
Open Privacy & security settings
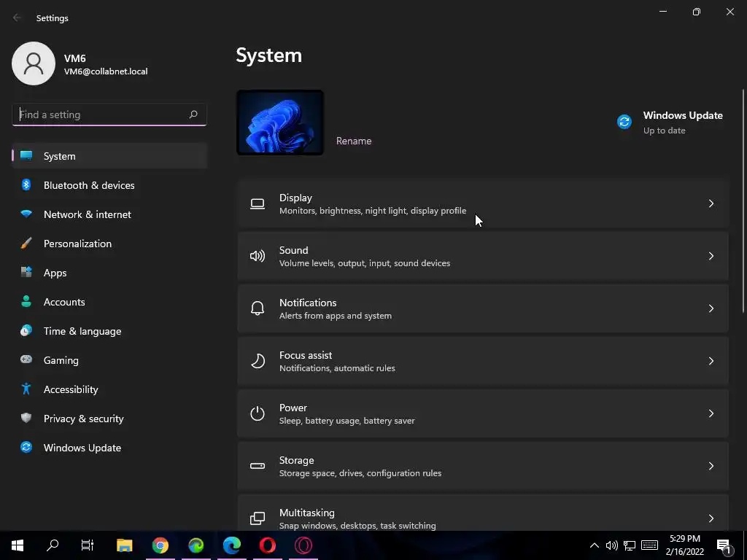[x=109, y=419]
